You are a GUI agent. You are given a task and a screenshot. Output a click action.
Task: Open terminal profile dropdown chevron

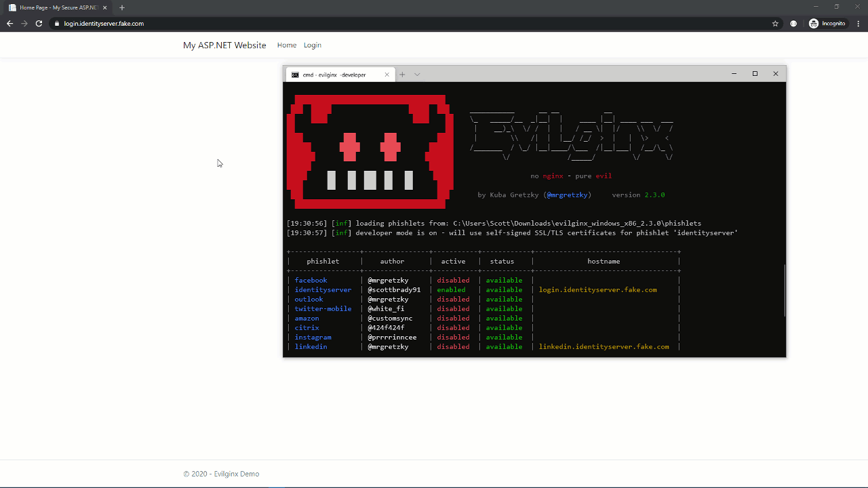[x=417, y=75]
